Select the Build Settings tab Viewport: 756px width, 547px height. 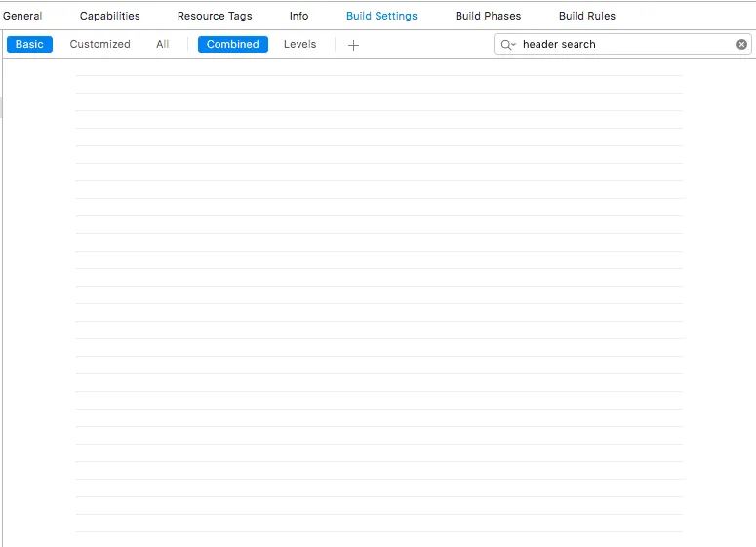coord(381,16)
